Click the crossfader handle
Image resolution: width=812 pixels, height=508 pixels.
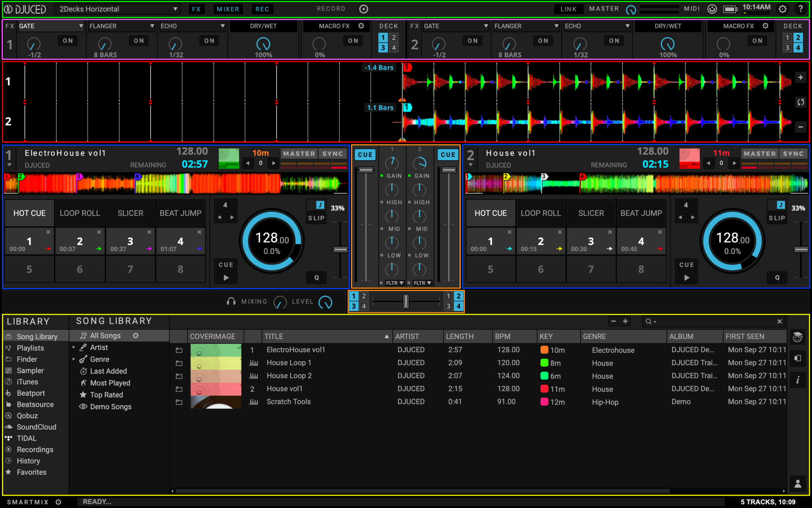pos(406,301)
